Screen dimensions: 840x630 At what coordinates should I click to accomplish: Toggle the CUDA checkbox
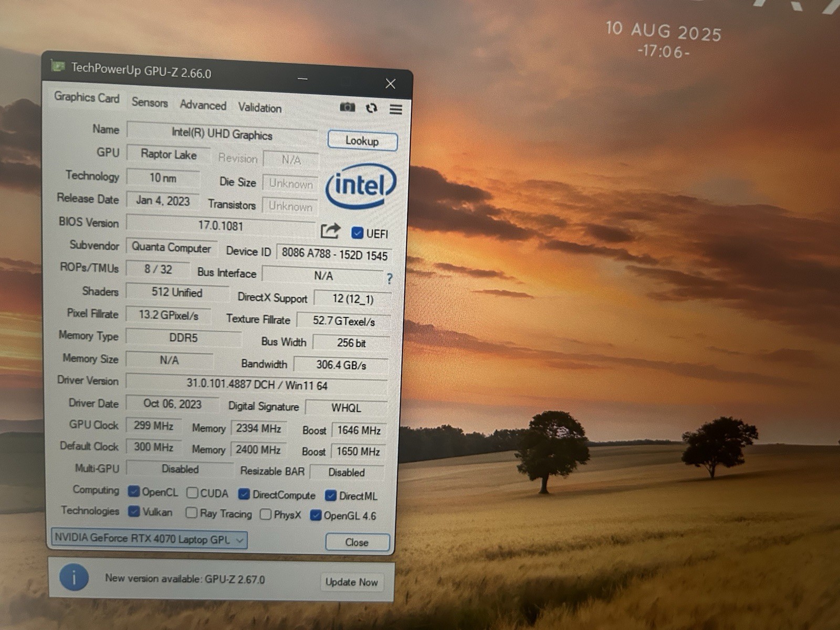pos(192,492)
